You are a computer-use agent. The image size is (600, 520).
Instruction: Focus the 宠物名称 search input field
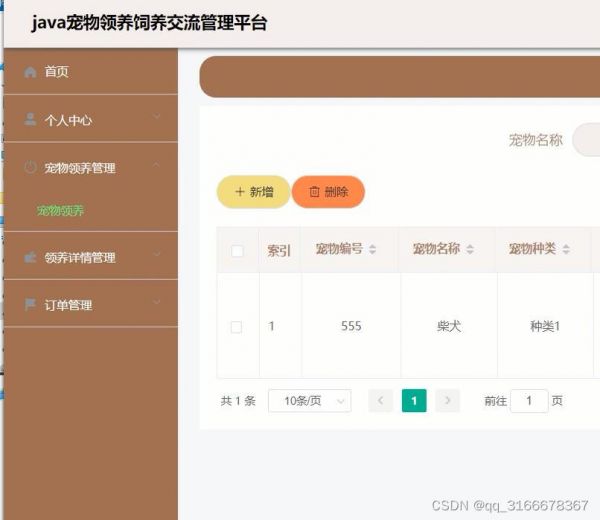(586, 140)
